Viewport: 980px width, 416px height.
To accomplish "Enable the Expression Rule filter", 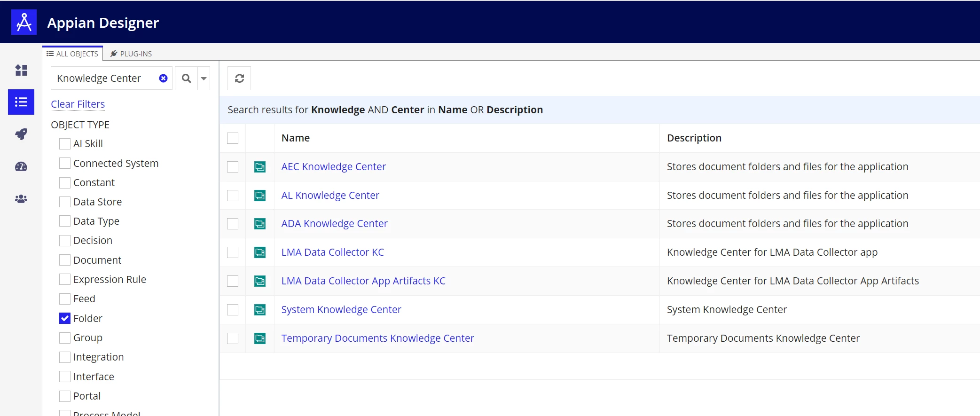I will (x=65, y=280).
